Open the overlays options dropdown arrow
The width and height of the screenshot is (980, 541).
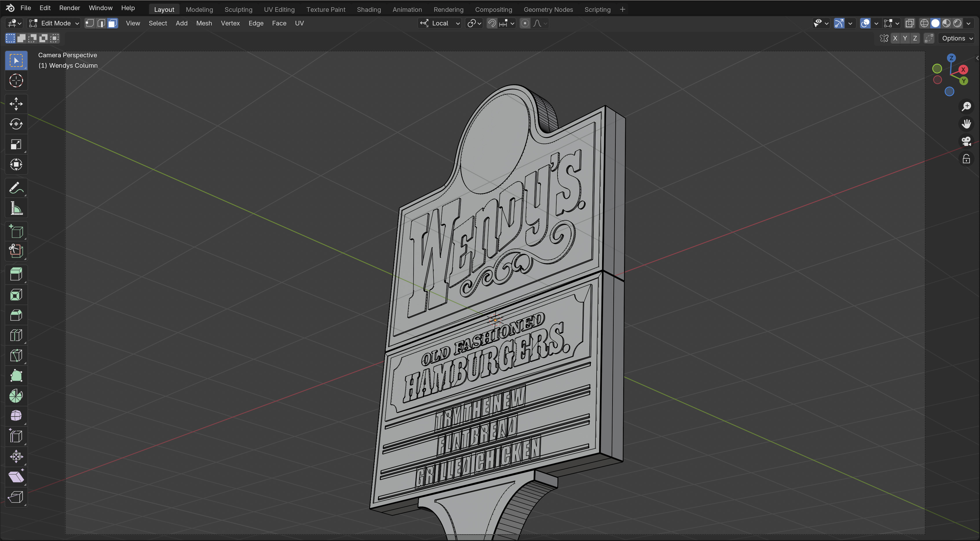tap(876, 23)
